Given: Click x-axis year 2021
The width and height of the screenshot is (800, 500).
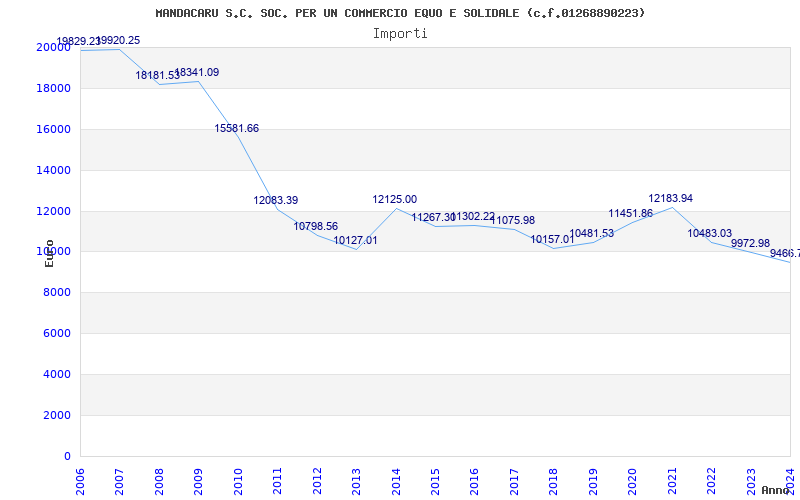Looking at the screenshot, I should 672,481.
